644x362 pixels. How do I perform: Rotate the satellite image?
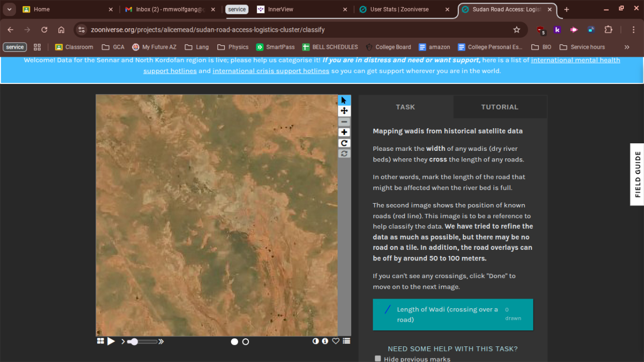click(x=344, y=143)
